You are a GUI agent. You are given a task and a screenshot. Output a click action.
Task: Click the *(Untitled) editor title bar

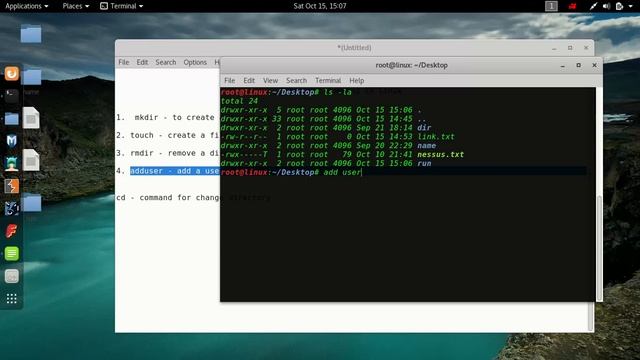point(354,48)
